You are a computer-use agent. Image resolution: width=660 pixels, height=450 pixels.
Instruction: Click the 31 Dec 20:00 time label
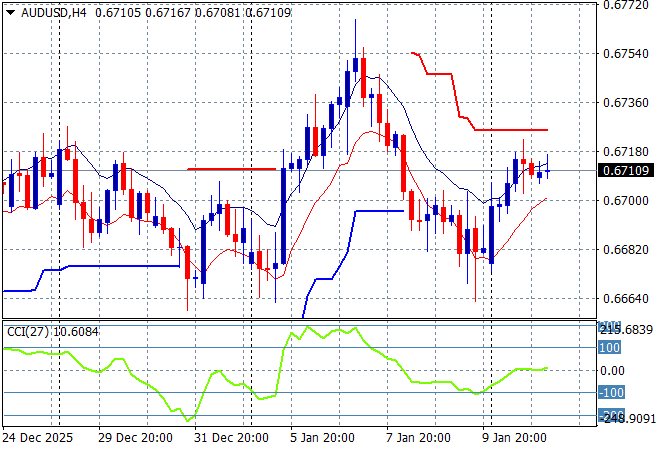(x=232, y=437)
